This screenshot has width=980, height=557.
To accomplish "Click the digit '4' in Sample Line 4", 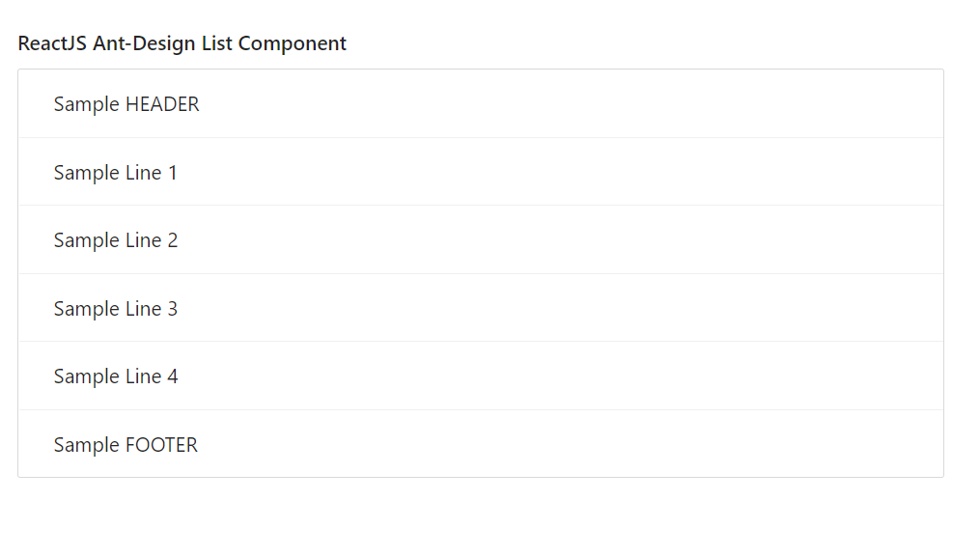I will (x=173, y=376).
